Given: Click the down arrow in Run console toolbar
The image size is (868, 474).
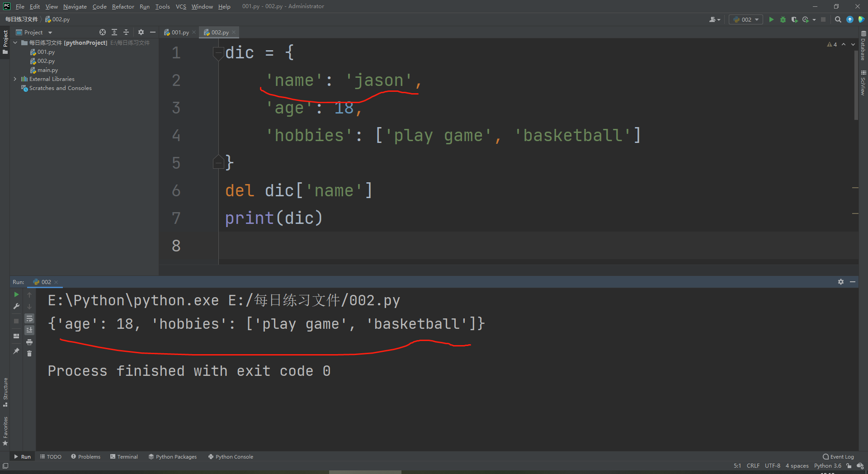Looking at the screenshot, I should click(x=29, y=306).
